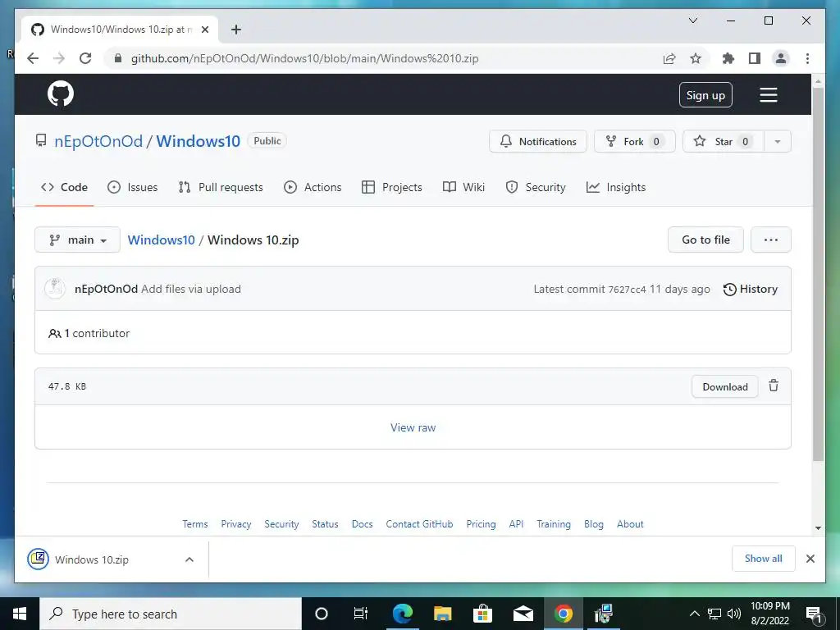Click Chrome forward arrow
Image resolution: width=840 pixels, height=630 pixels.
tap(59, 58)
